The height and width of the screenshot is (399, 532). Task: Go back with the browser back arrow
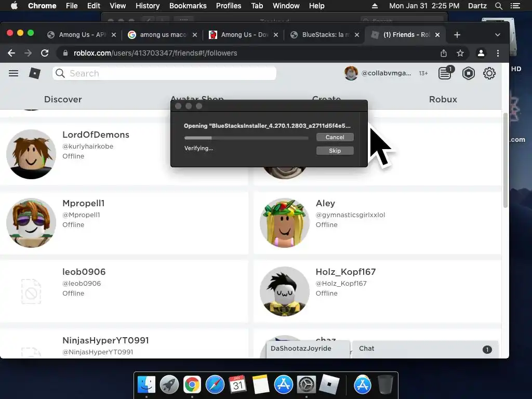11,53
